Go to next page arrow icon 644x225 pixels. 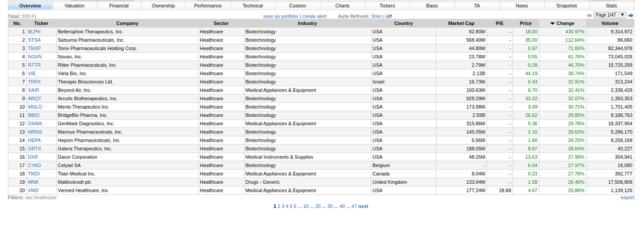point(631,16)
